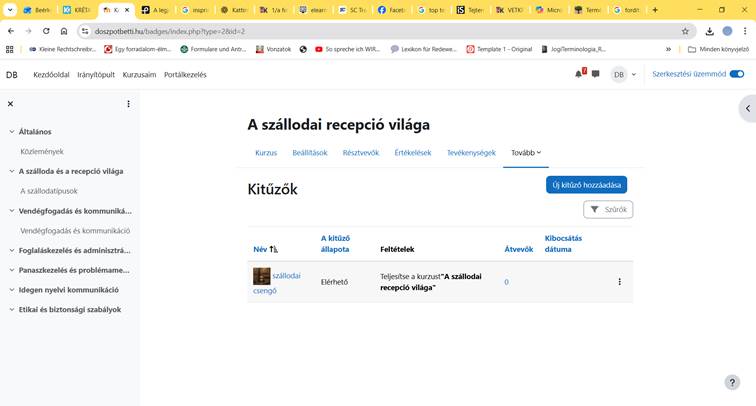
Task: Click Új kitűző hozzáadása button
Action: [x=586, y=185]
